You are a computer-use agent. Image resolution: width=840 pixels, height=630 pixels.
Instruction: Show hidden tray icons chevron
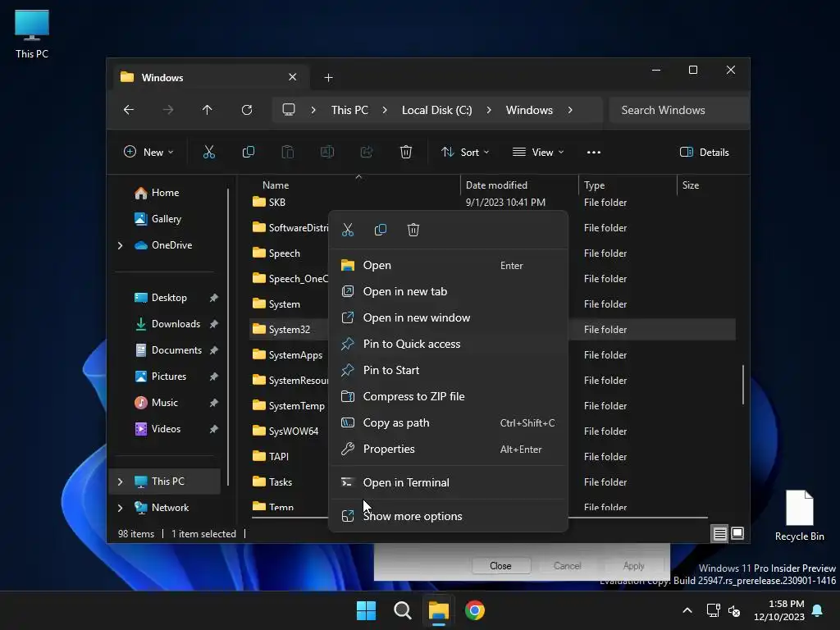(x=687, y=610)
